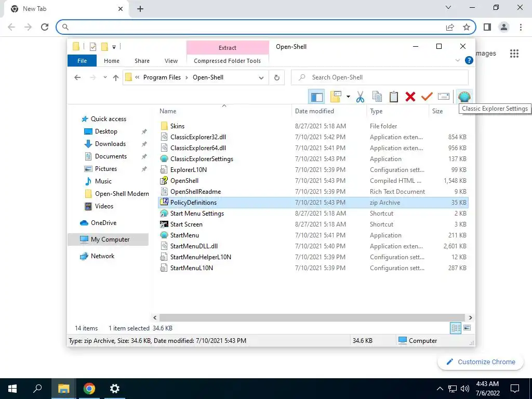Open Quick access in navigation pane
The image size is (532, 399).
click(x=108, y=119)
